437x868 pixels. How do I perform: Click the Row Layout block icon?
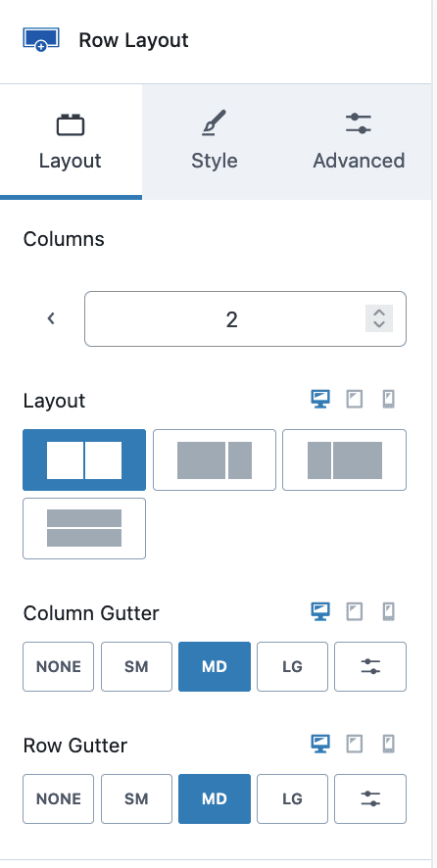point(40,40)
